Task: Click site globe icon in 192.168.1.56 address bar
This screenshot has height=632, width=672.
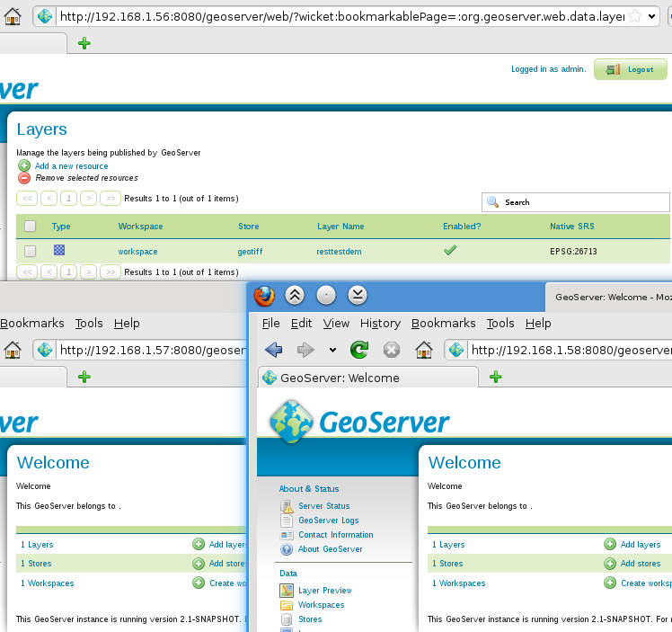Action: pos(45,16)
